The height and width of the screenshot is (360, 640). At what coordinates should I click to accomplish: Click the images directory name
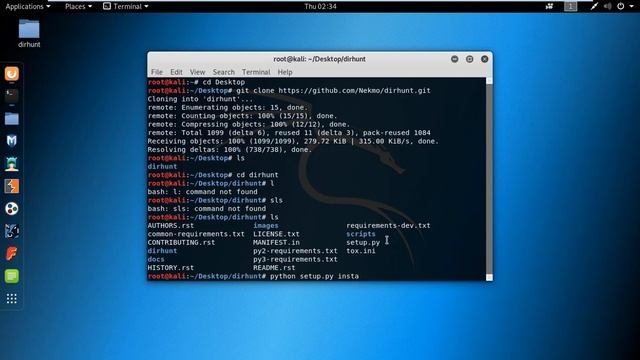266,225
